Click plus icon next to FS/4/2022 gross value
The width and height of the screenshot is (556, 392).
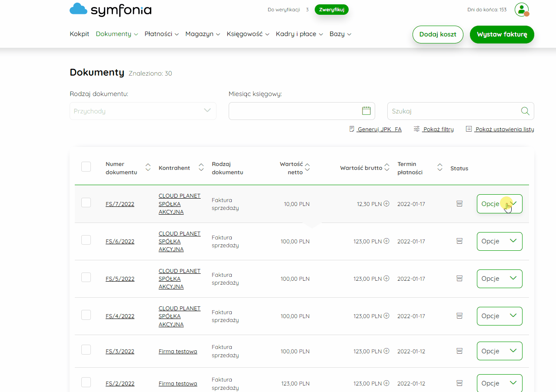pos(386,316)
